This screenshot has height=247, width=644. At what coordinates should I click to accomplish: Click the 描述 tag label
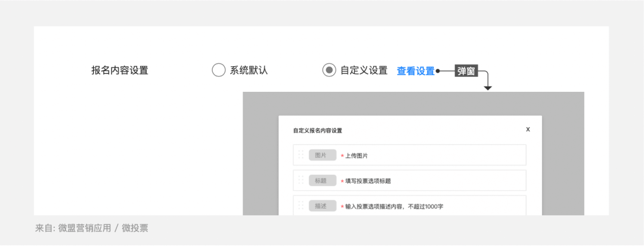tap(323, 206)
